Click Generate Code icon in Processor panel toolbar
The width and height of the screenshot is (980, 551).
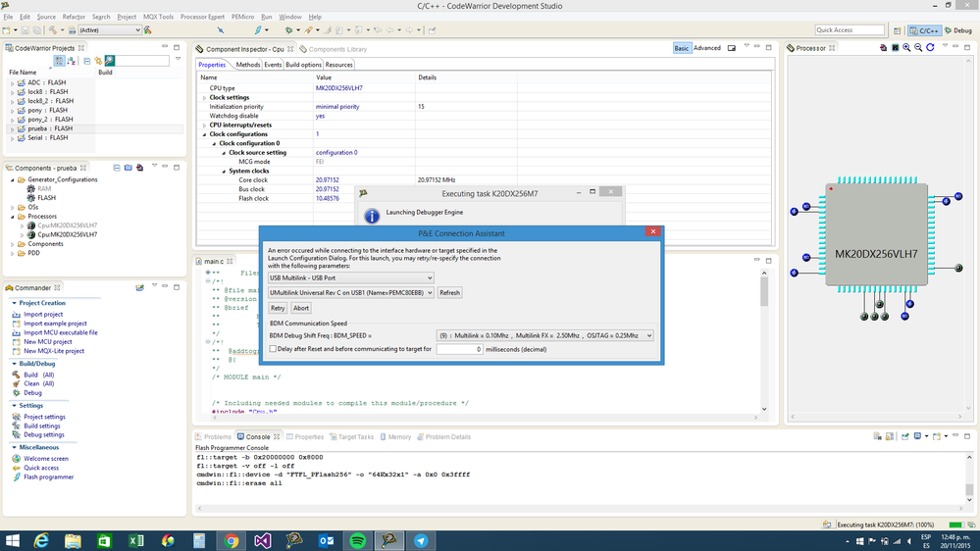point(883,47)
